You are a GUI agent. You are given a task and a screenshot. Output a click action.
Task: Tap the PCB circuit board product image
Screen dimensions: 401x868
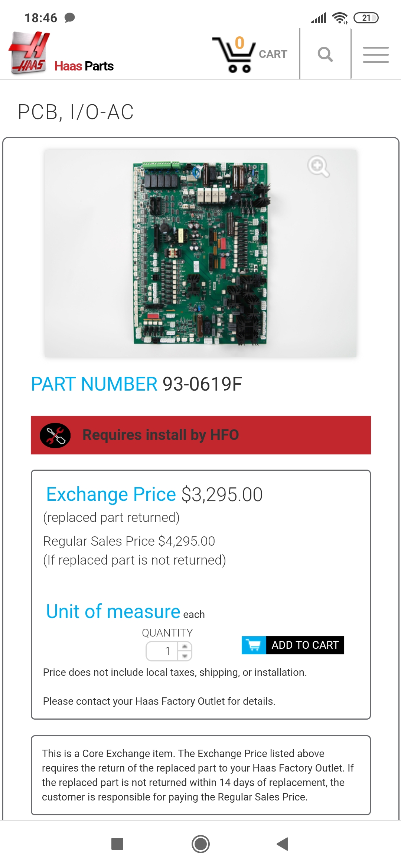pyautogui.click(x=200, y=253)
